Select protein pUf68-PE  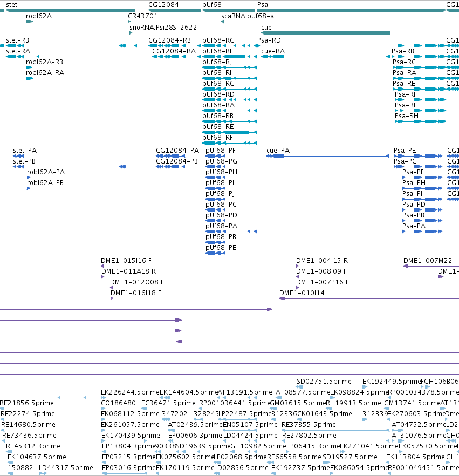tap(215, 253)
